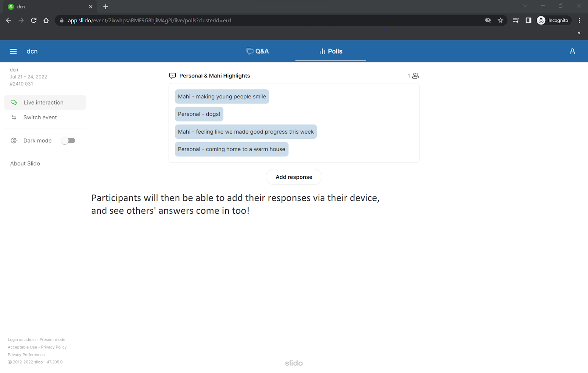
Task: Open the Chrome three-dot menu
Action: (x=580, y=21)
